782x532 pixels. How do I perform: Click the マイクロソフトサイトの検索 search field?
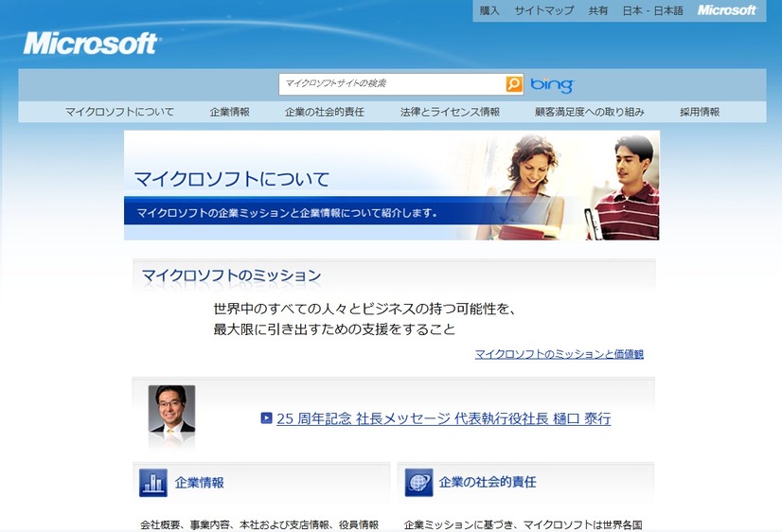click(391, 84)
